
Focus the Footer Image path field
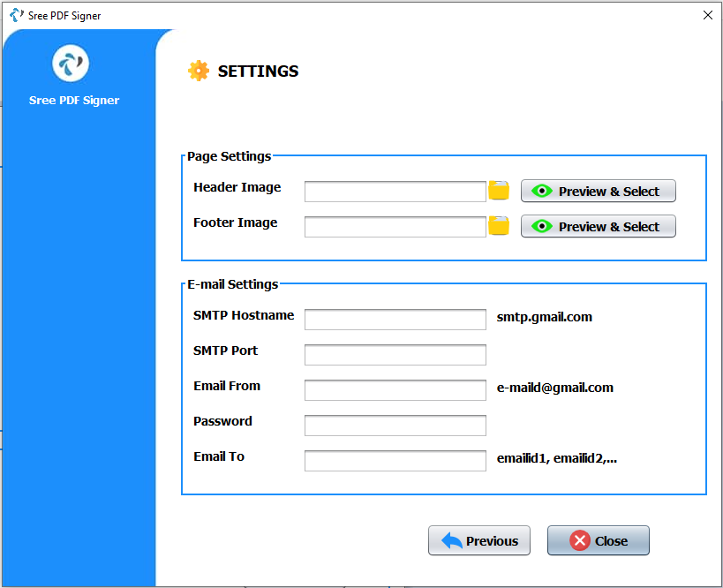point(395,227)
